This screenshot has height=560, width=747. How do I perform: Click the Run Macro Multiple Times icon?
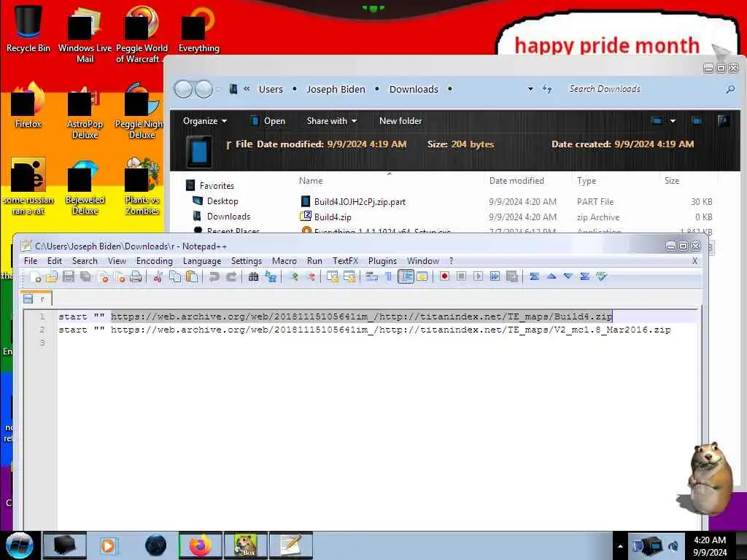(x=495, y=276)
